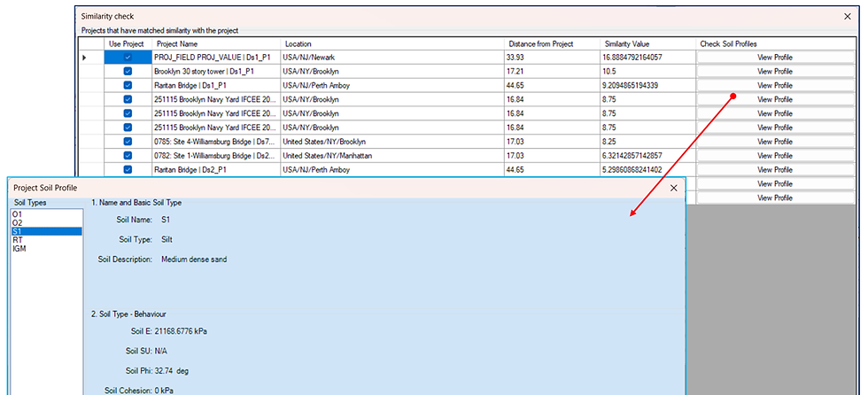Toggle Use Project checkbox for Raritan Bridge Ds2_P1

coord(128,170)
